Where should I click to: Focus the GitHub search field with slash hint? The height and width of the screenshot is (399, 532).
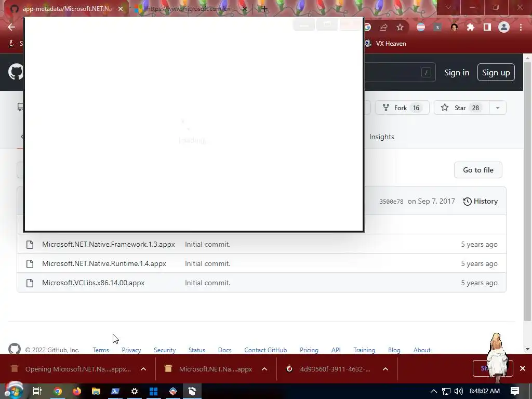400,72
